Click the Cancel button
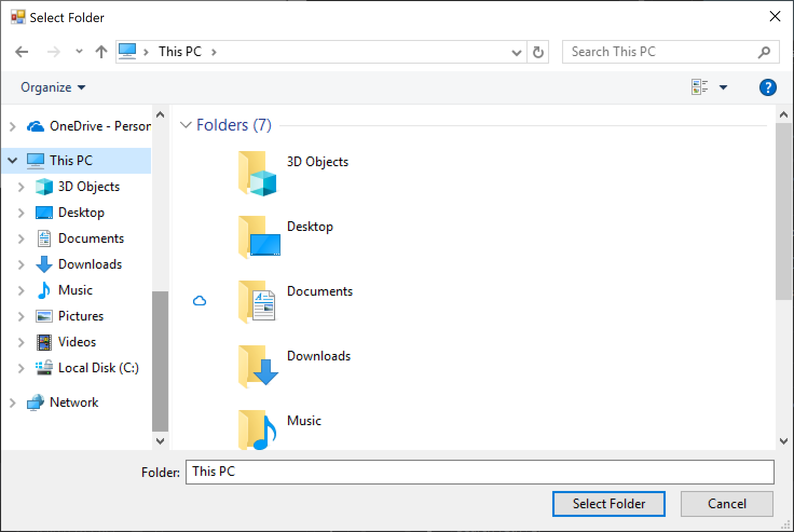This screenshot has height=532, width=794. tap(727, 503)
